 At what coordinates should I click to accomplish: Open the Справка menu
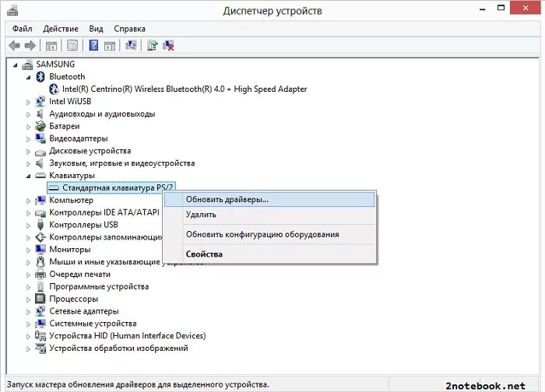tap(130, 29)
